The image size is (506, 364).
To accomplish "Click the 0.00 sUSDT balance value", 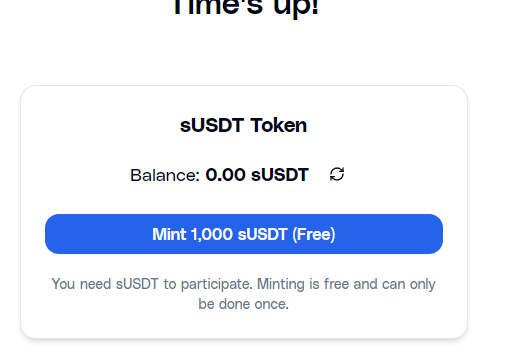I will point(257,175).
